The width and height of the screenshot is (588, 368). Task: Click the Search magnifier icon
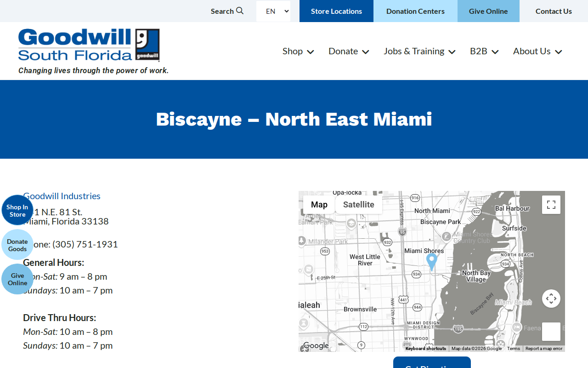tap(240, 11)
